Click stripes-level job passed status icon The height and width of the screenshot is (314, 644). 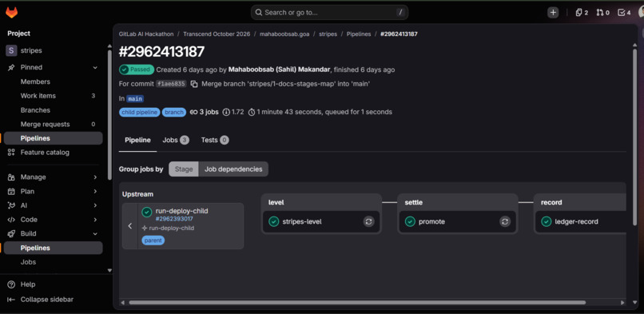click(x=274, y=221)
